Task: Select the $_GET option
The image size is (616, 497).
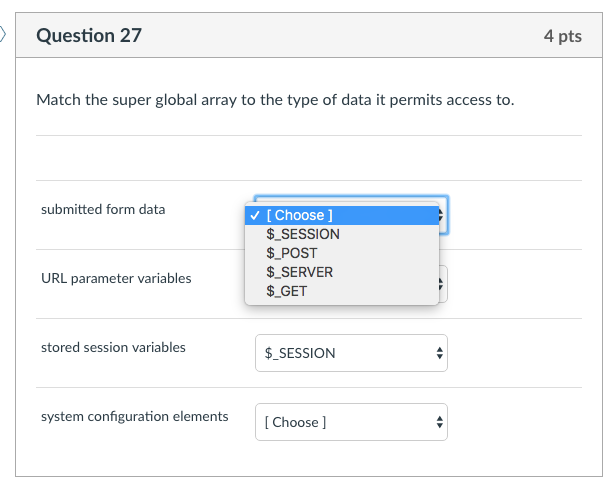Action: (287, 291)
